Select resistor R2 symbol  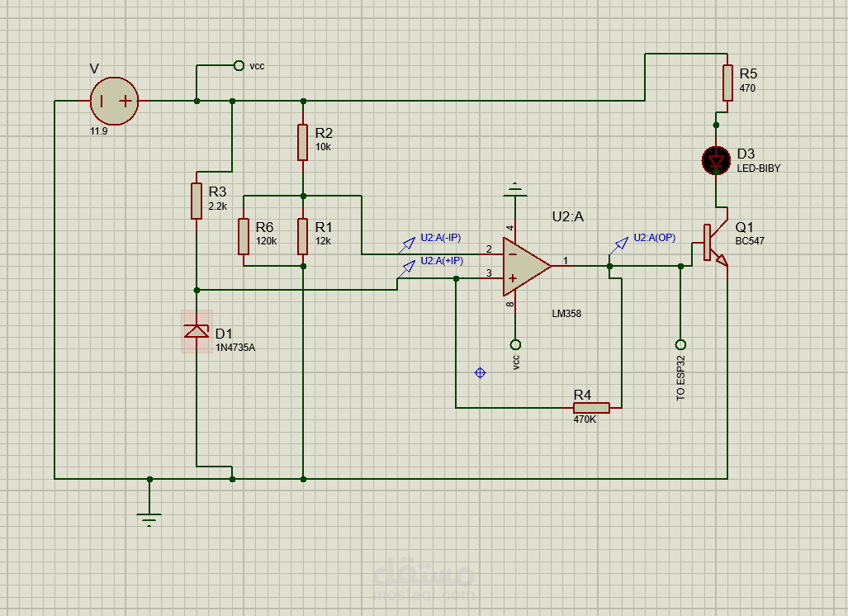[303, 142]
